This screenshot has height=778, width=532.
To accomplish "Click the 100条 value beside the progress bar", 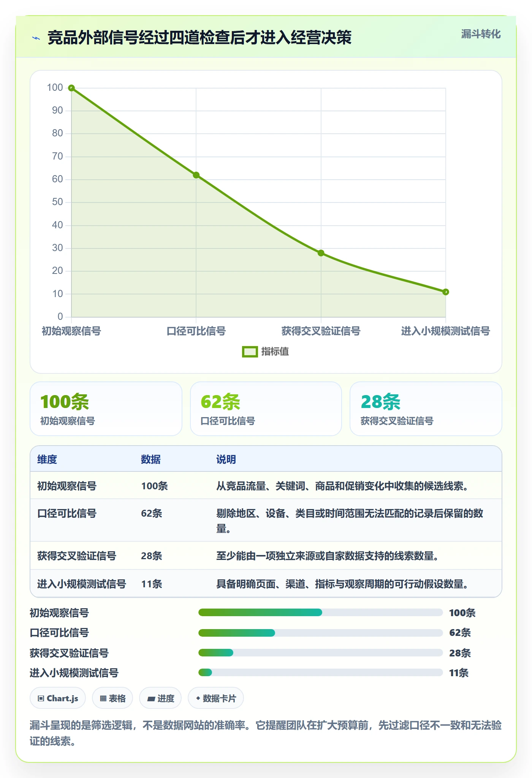I will [x=462, y=613].
